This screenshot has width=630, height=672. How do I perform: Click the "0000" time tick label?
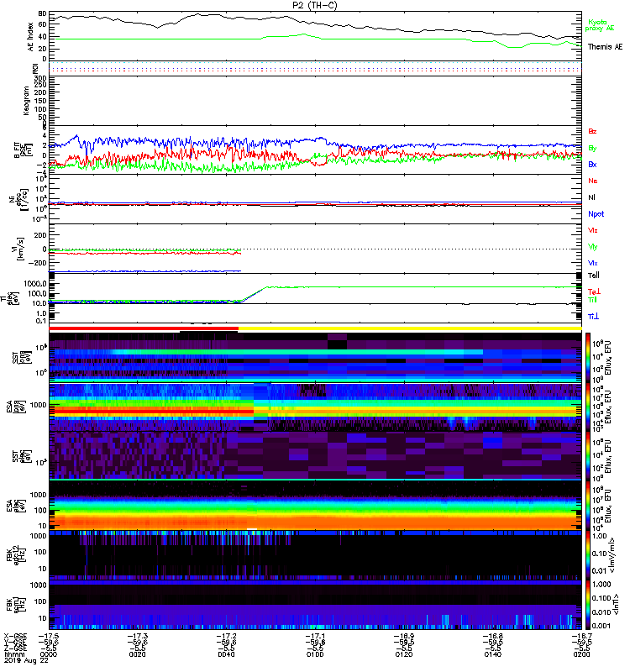pyautogui.click(x=49, y=654)
